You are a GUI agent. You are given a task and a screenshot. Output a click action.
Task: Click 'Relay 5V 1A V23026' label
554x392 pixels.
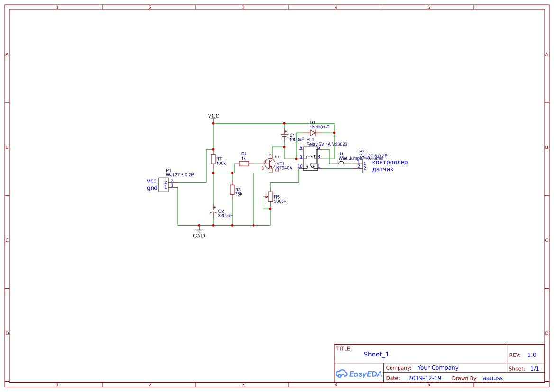tap(327, 144)
